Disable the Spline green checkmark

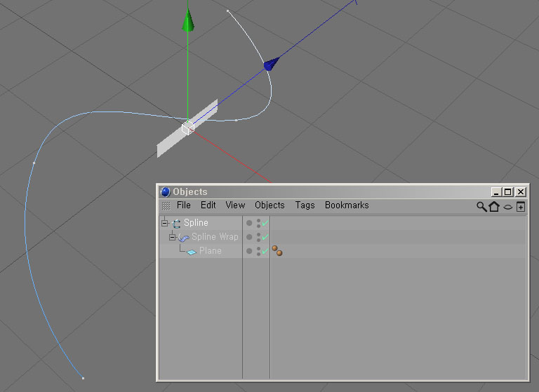[265, 223]
